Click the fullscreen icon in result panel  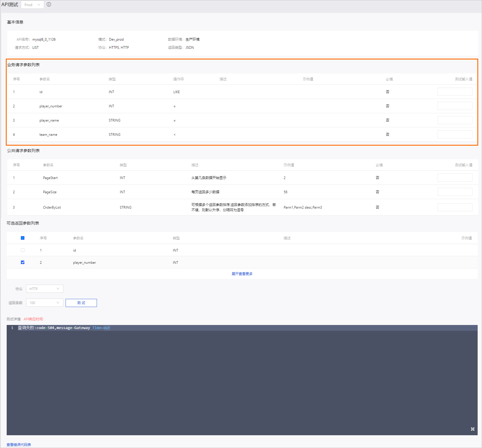472,429
